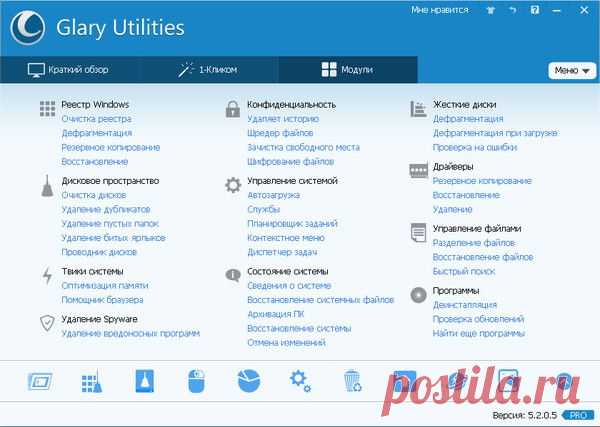
Task: Click the document icon beside Управление файлами
Action: pos(418,233)
